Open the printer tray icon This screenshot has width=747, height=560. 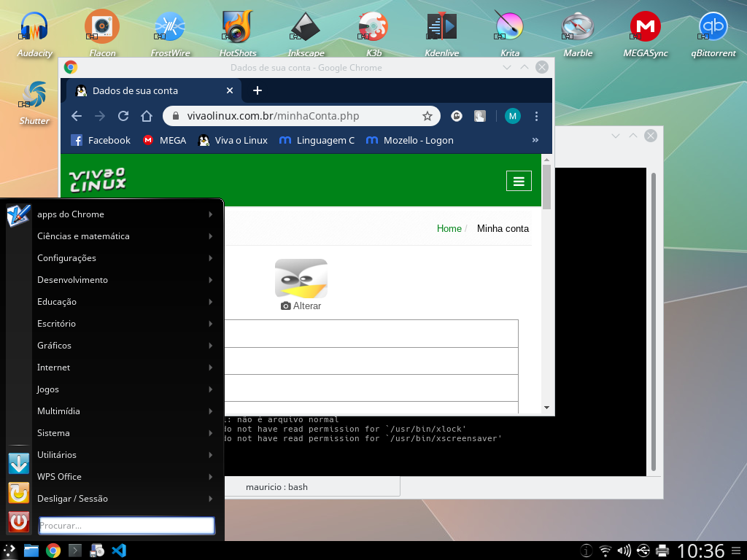point(662,551)
